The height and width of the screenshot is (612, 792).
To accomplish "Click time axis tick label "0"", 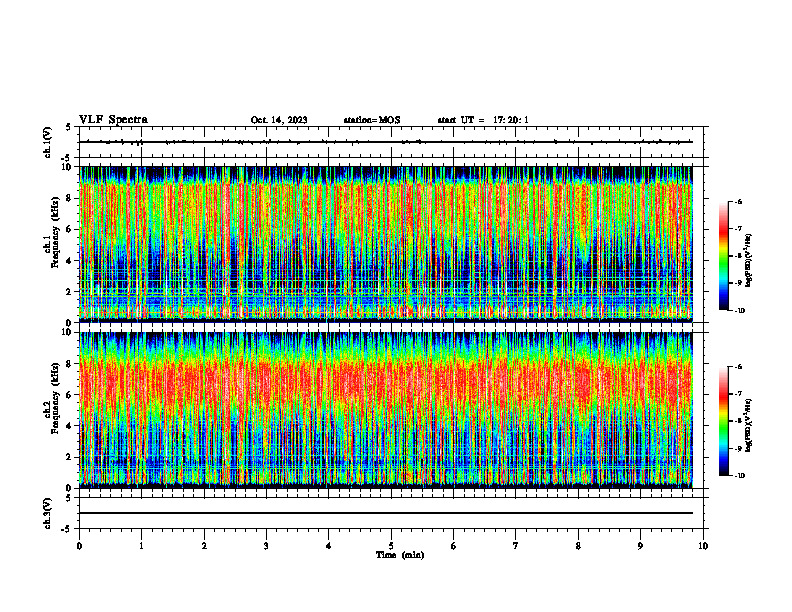I will click(79, 546).
